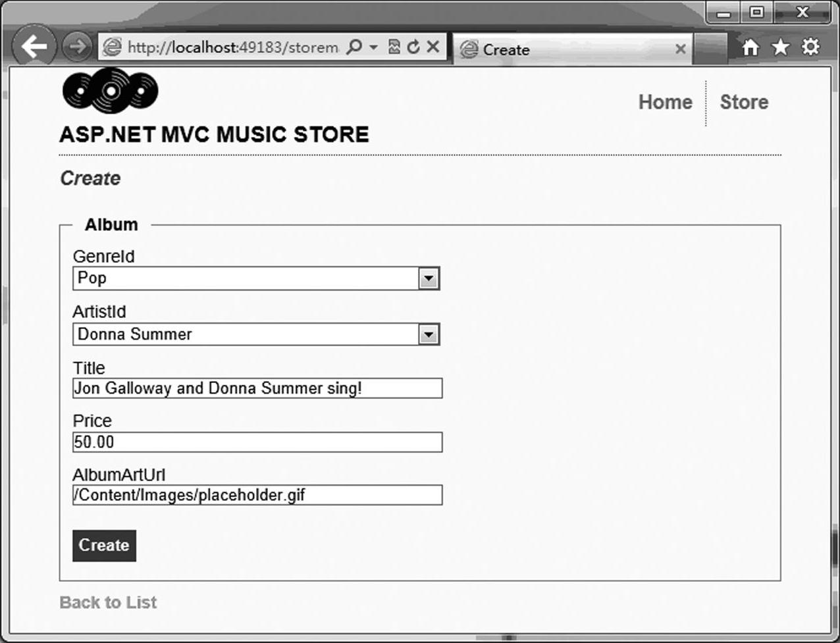Click the Price label
Screen dimensions: 840x643
(x=92, y=421)
